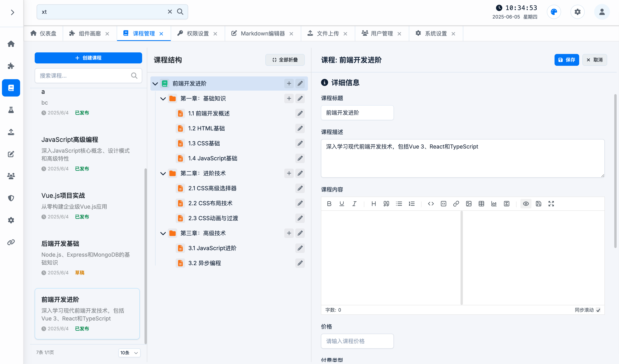Viewport: 619px width, 364px height.
Task: Open the theme palette icon
Action: pos(554,12)
